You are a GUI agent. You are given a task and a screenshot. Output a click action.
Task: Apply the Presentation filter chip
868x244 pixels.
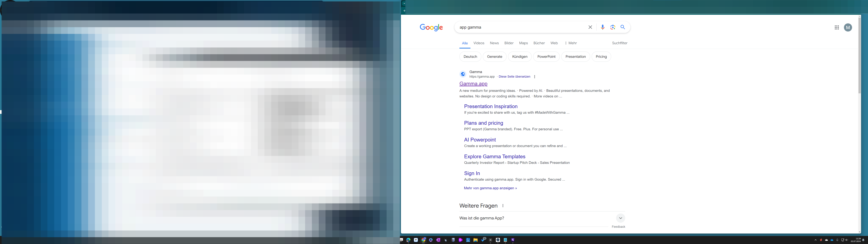pyautogui.click(x=576, y=57)
